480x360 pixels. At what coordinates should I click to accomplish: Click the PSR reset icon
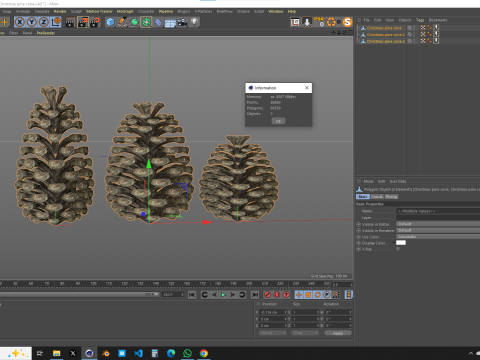click(x=319, y=22)
